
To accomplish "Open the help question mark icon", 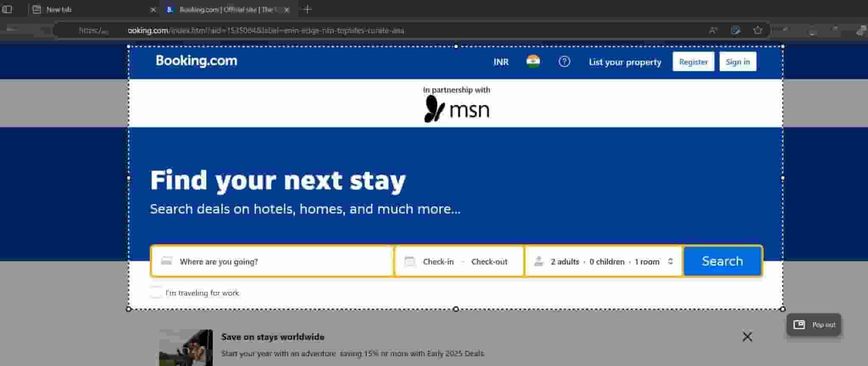I will 564,61.
